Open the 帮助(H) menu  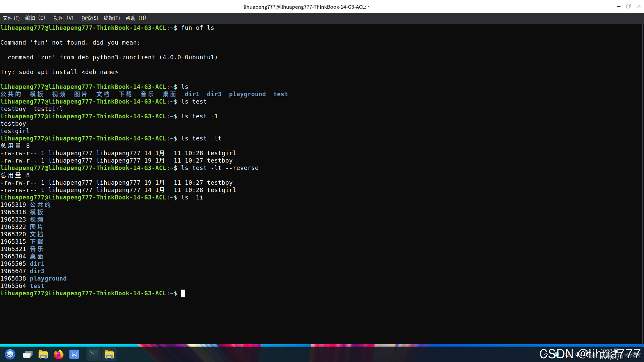click(136, 18)
